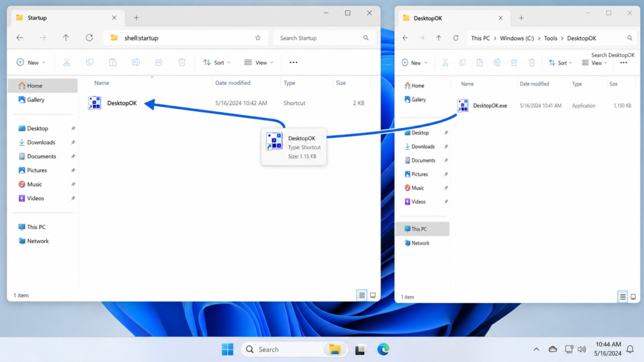Image resolution: width=644 pixels, height=362 pixels.
Task: Go up one folder in Startup window
Action: (x=65, y=38)
